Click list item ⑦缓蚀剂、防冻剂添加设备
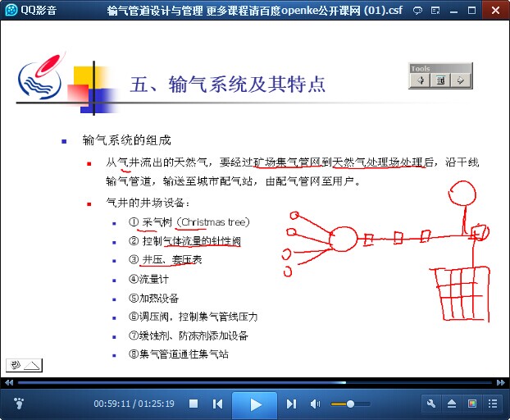The height and width of the screenshot is (420, 510). 189,336
